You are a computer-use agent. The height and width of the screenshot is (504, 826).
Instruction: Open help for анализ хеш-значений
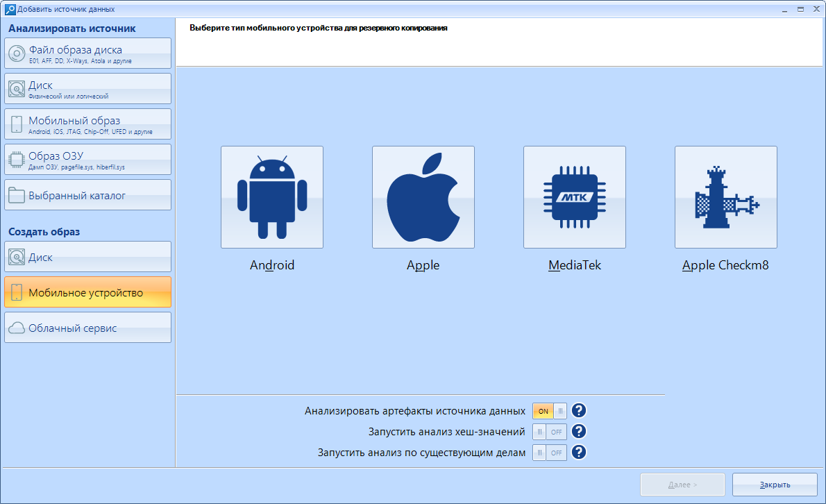578,431
